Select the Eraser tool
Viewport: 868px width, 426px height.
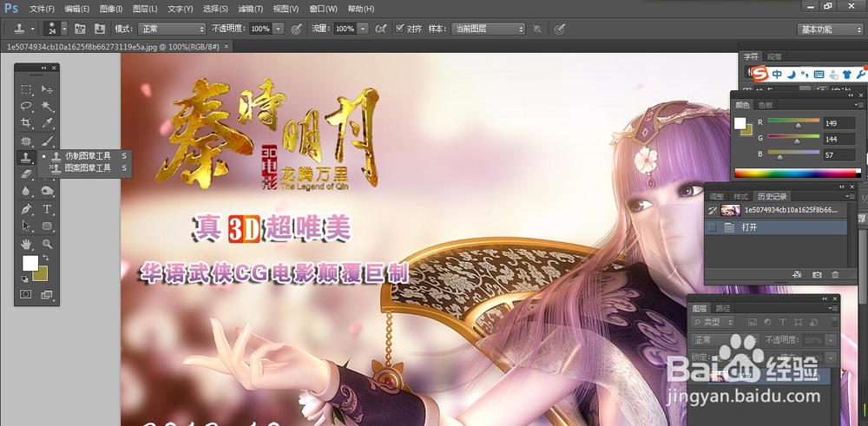[26, 174]
